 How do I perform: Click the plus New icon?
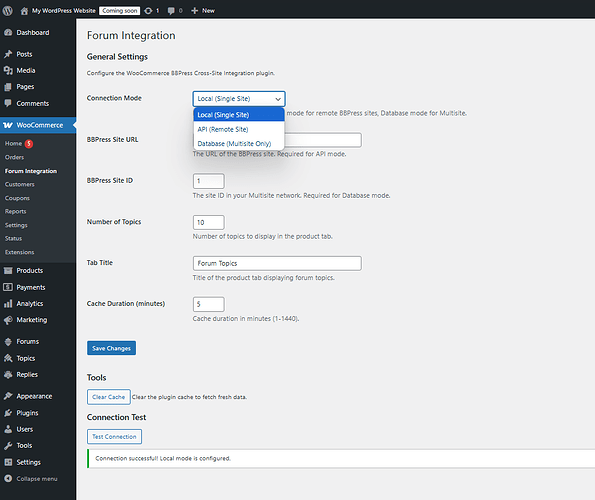[195, 11]
